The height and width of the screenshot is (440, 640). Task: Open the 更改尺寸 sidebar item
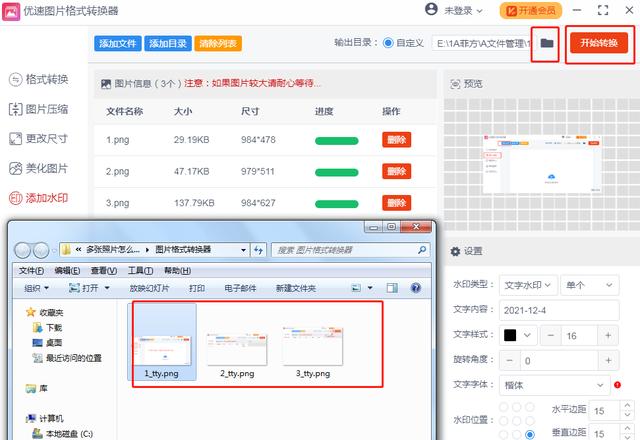[x=39, y=139]
